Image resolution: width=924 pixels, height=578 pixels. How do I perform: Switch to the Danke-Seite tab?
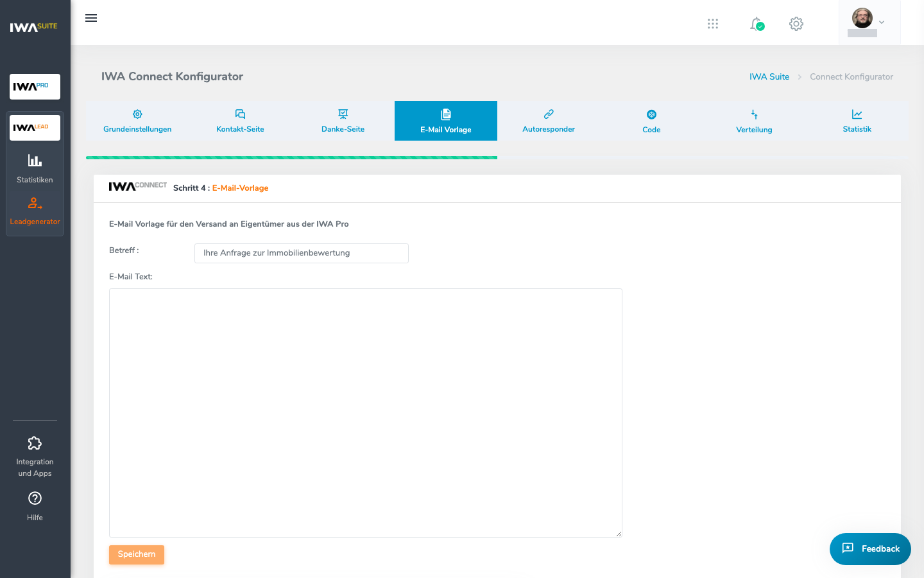coord(343,121)
